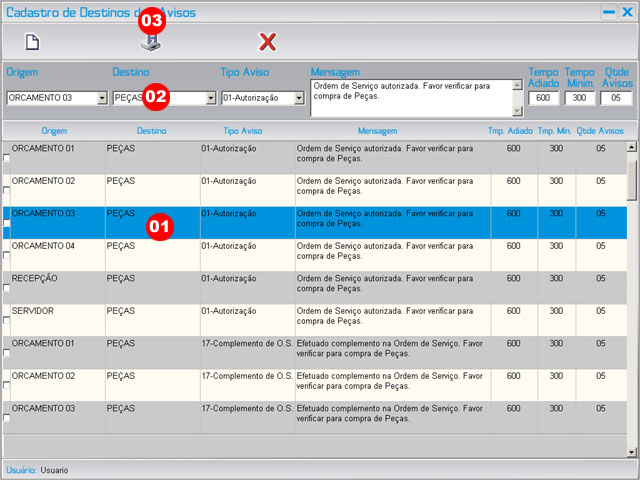Click the Tipo Aviso column header
The height and width of the screenshot is (480, 640).
pyautogui.click(x=245, y=131)
